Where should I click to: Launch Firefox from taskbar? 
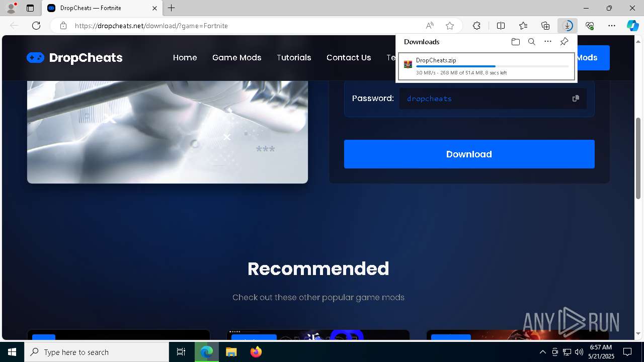pyautogui.click(x=256, y=352)
